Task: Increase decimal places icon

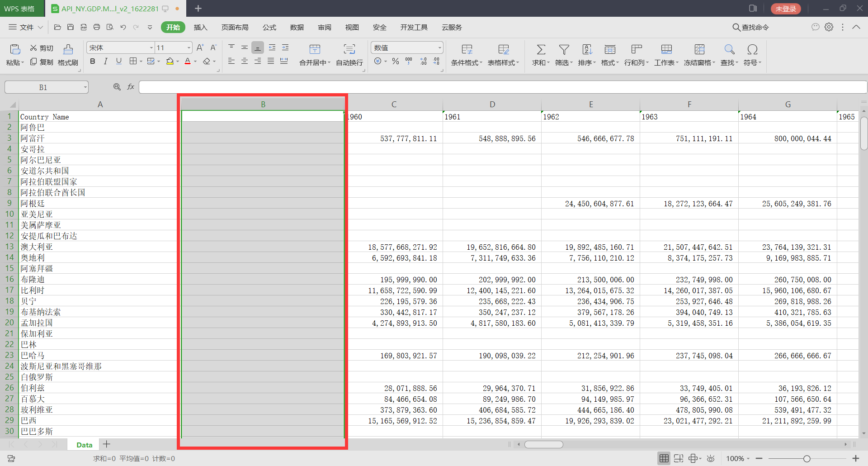Action: pyautogui.click(x=423, y=61)
